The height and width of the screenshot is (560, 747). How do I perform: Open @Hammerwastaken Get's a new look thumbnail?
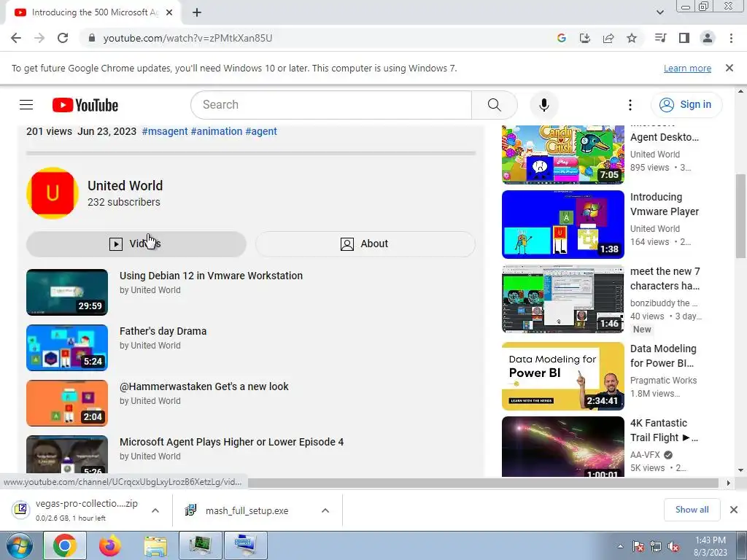coord(67,403)
